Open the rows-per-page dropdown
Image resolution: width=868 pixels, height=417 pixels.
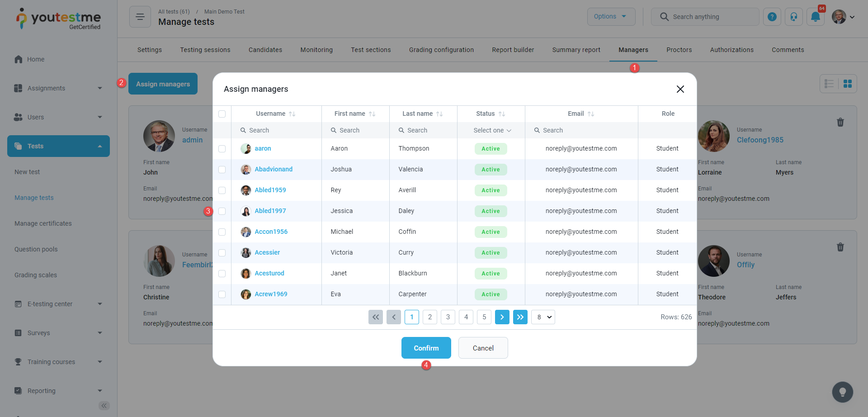tap(543, 317)
